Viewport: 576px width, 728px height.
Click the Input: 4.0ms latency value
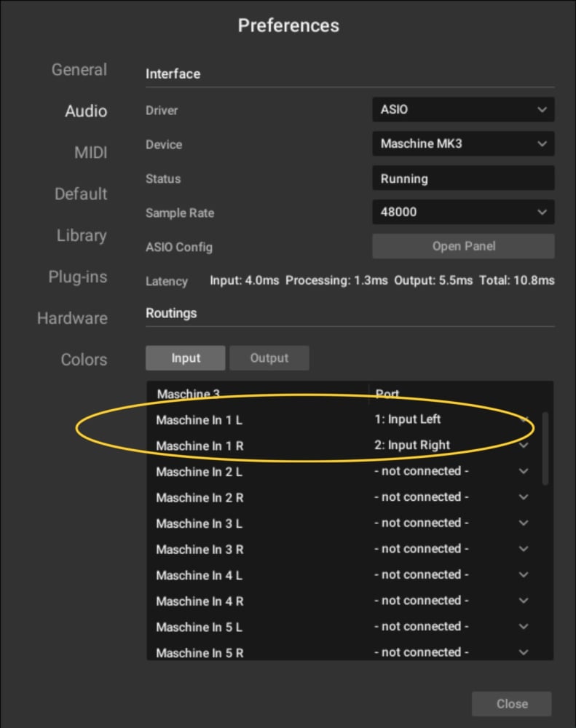point(245,280)
